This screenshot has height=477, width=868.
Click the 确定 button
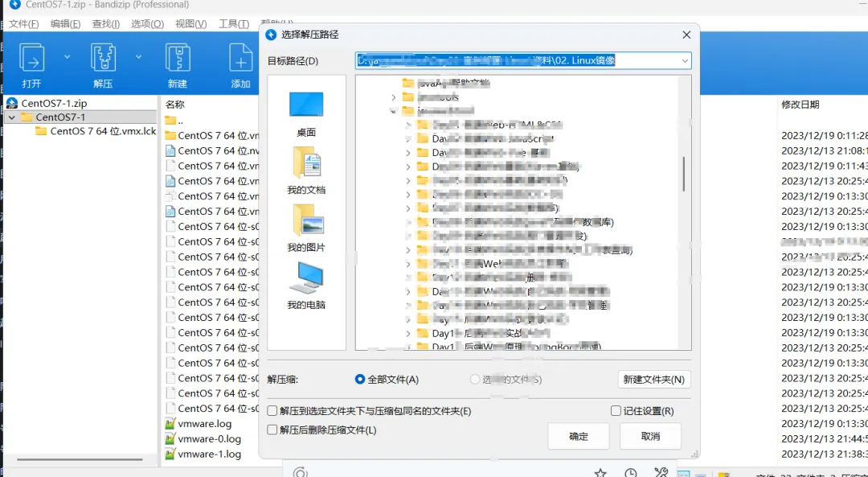pos(579,437)
